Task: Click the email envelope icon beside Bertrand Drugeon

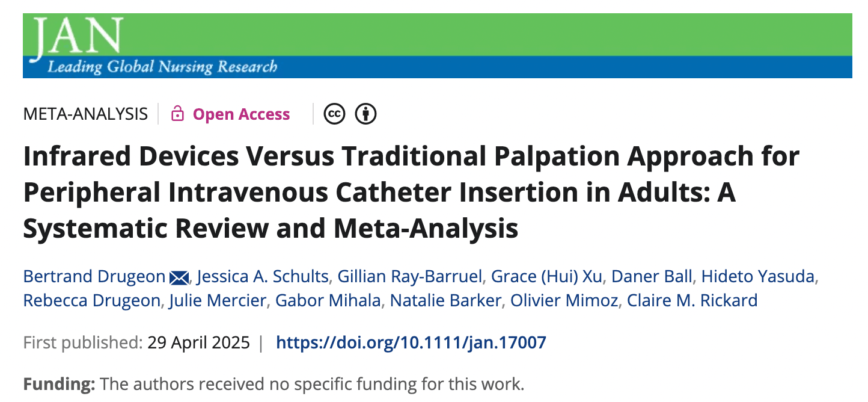Action: click(x=179, y=277)
